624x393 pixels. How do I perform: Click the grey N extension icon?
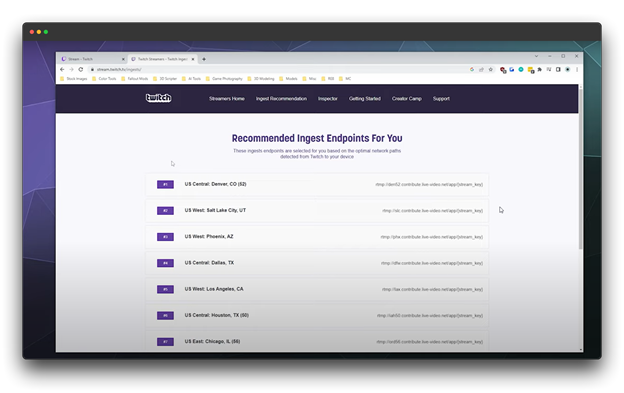pos(549,69)
